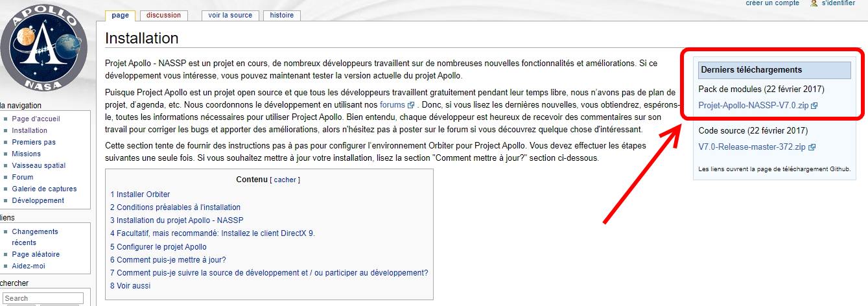The height and width of the screenshot is (306, 868).
Task: Click the 'Installation' page heading
Action: (x=141, y=38)
